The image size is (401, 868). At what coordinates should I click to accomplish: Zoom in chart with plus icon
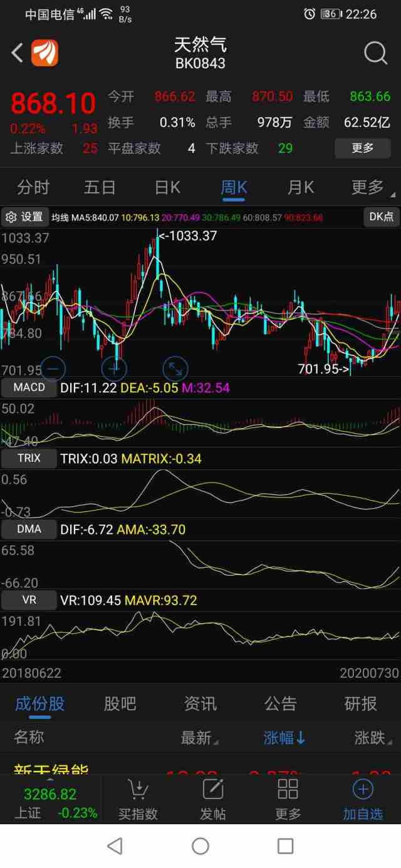pos(113,369)
